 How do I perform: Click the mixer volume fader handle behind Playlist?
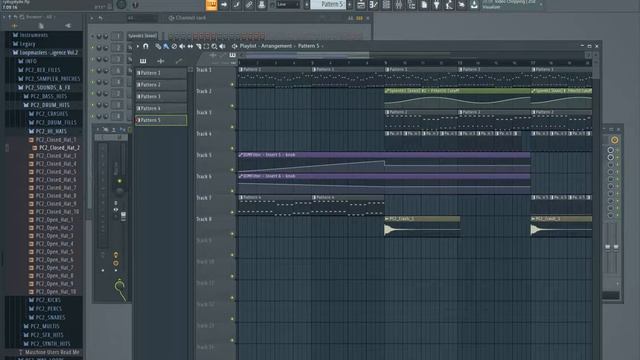123,216
